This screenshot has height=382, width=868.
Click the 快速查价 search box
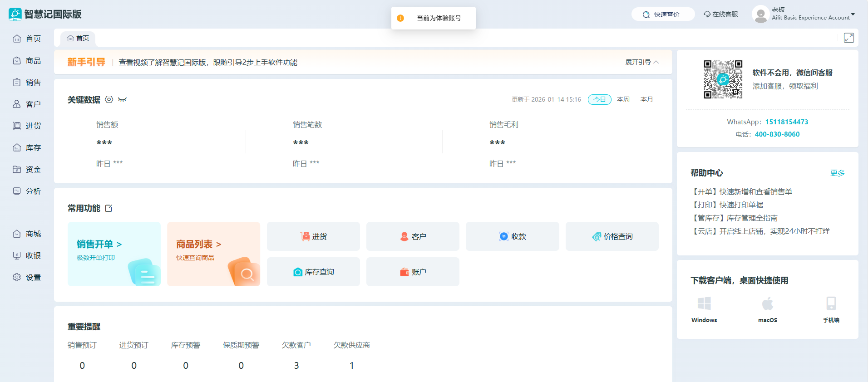pos(663,15)
